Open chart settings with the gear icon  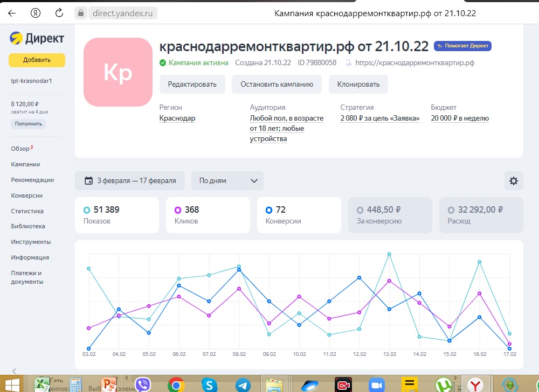pyautogui.click(x=513, y=181)
